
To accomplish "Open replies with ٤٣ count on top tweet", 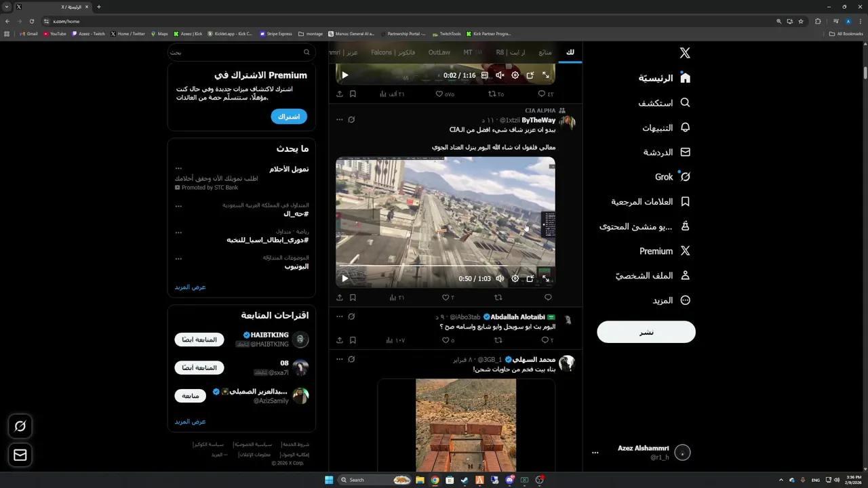I will tap(545, 94).
